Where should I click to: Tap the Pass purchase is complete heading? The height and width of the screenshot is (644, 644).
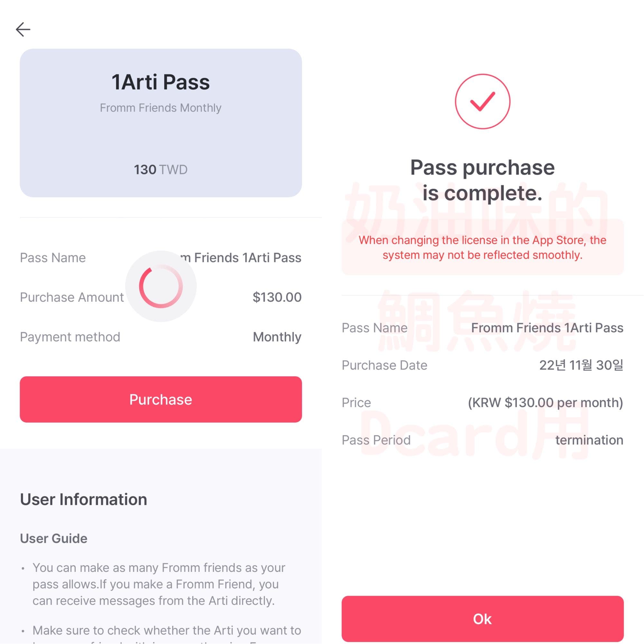click(x=482, y=180)
